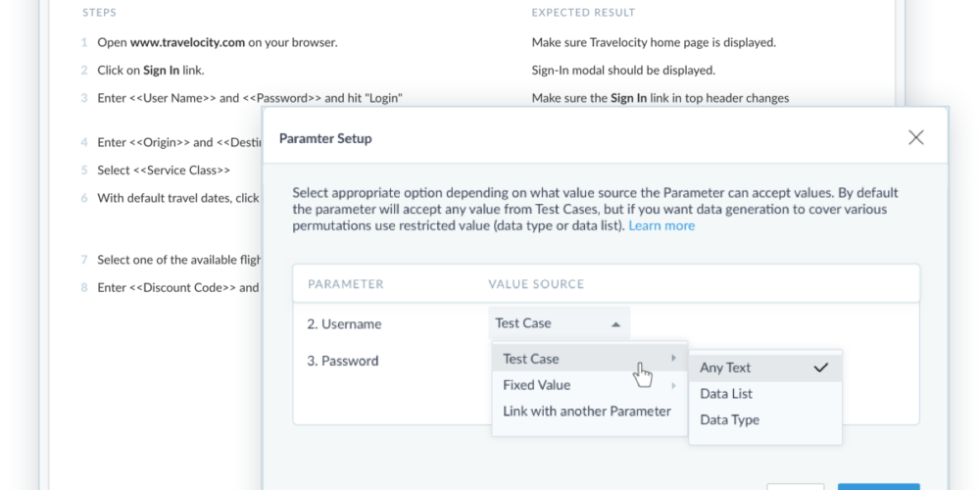The height and width of the screenshot is (490, 980).
Task: Click the VALUE SOURCE column header
Action: 536,284
